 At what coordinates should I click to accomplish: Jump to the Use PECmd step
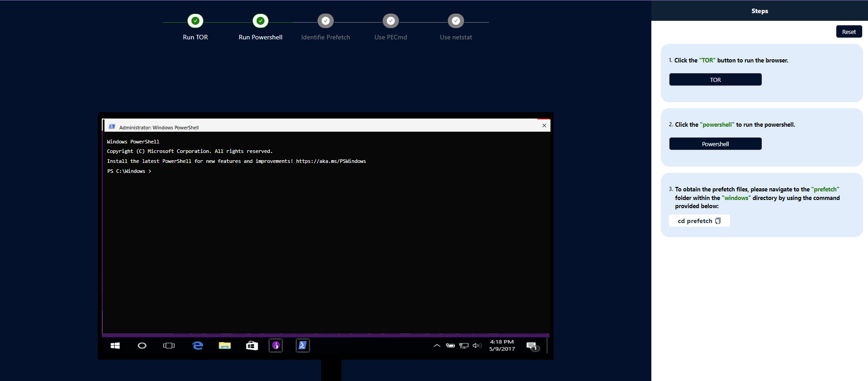pyautogui.click(x=391, y=21)
